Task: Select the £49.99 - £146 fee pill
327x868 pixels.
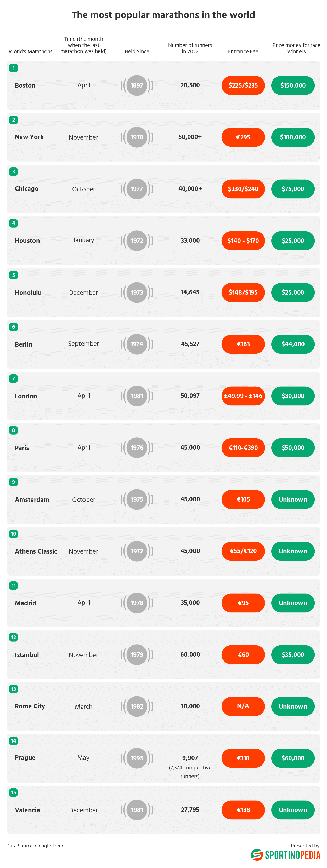Action: point(243,396)
